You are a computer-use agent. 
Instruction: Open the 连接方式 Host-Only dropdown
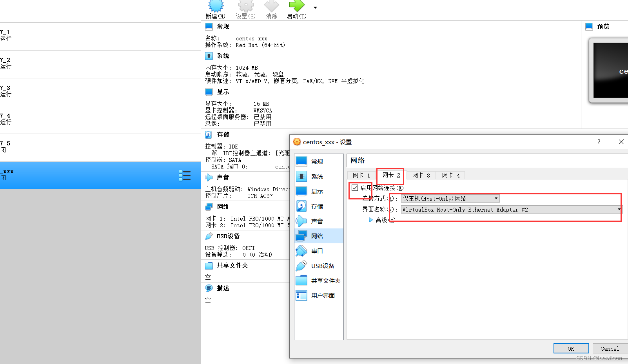(450, 199)
